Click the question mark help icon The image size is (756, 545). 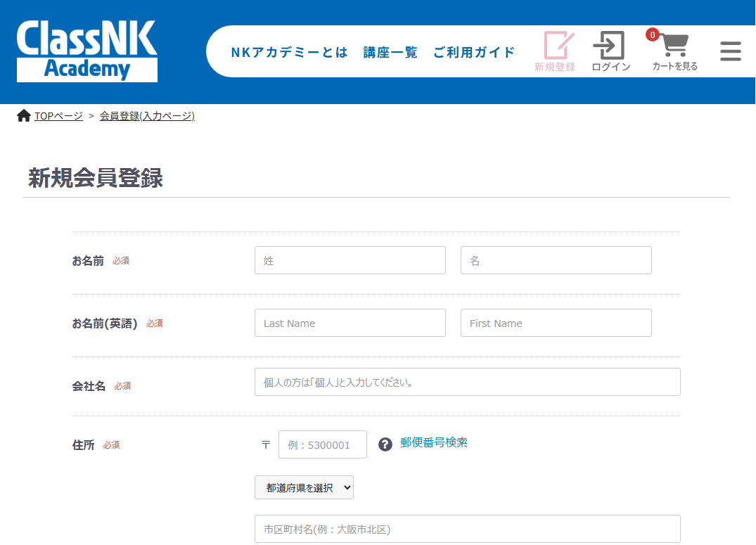pos(385,444)
